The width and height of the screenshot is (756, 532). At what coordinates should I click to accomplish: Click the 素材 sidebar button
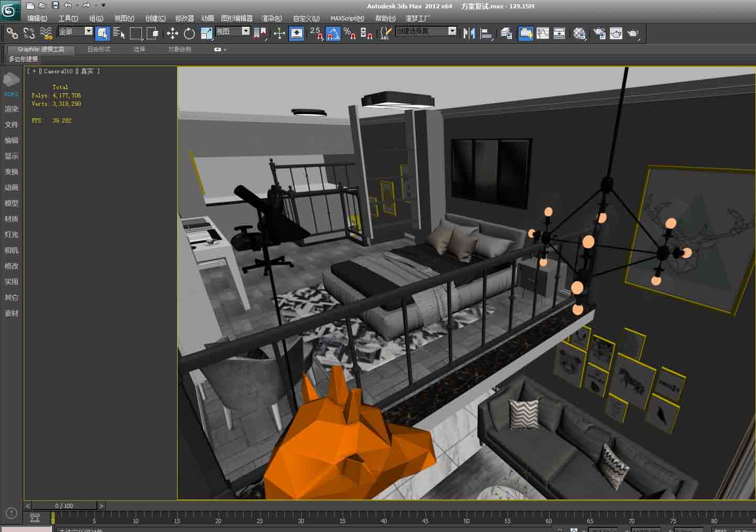[12, 313]
